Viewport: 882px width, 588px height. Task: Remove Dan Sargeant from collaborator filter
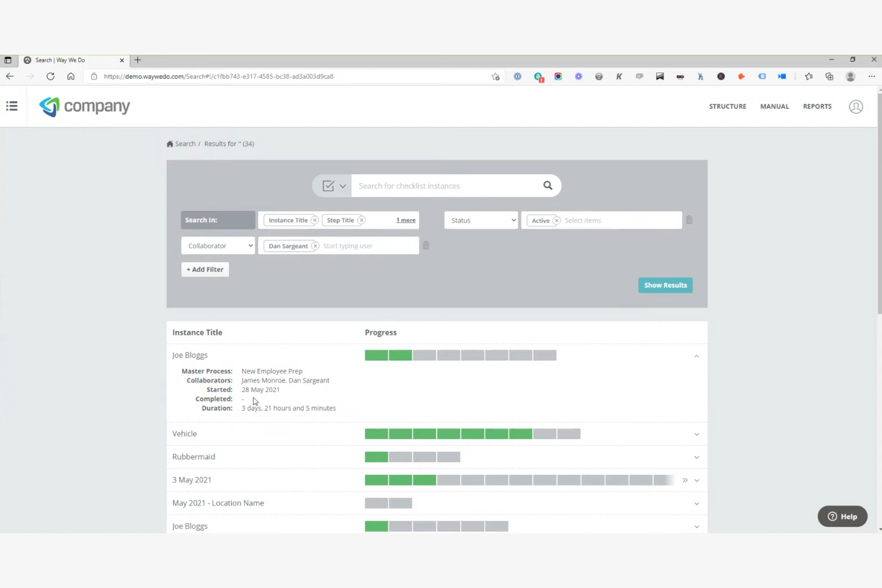(x=315, y=245)
